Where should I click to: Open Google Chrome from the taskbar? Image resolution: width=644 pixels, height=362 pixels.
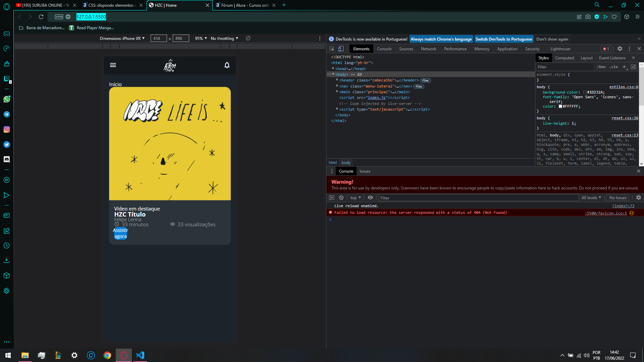coord(107,355)
